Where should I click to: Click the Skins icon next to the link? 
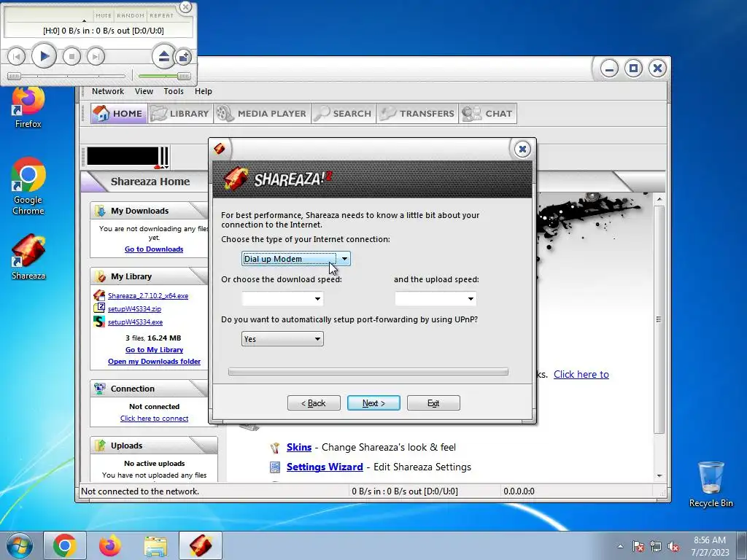[275, 448]
